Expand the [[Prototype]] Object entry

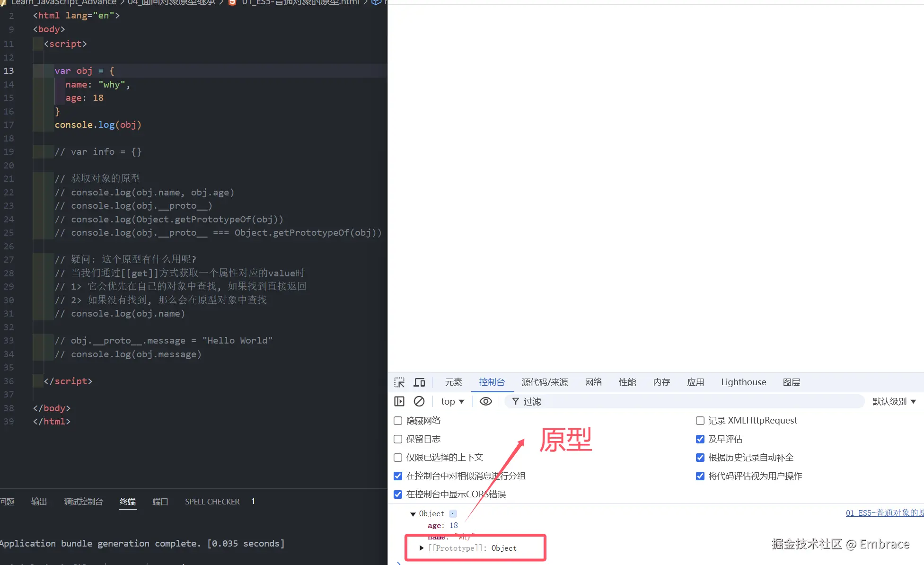(422, 548)
